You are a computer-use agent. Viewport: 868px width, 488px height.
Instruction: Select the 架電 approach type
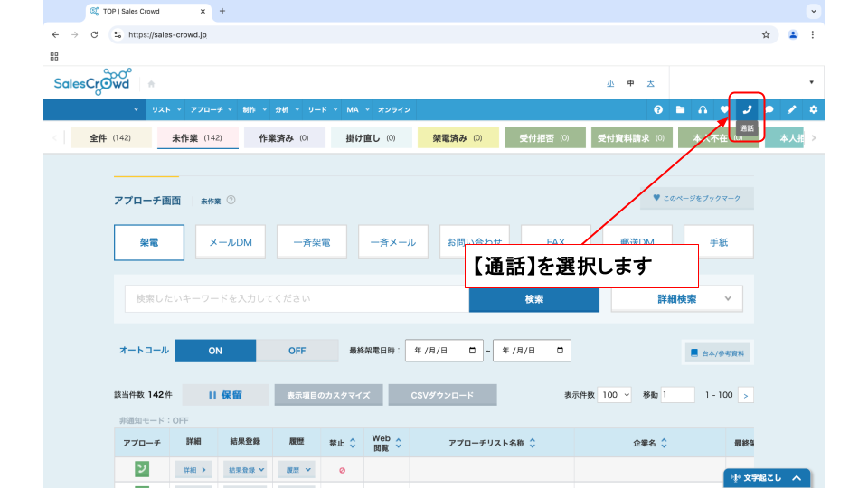(x=149, y=242)
